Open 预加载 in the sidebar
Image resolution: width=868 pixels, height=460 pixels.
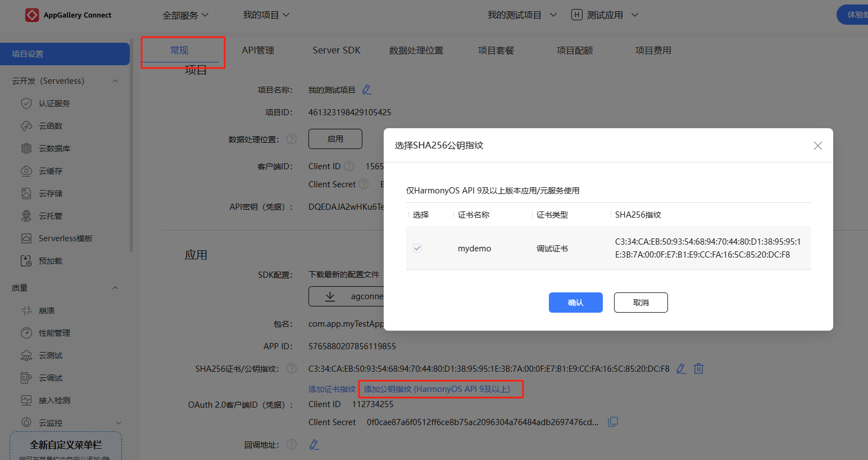[x=51, y=261]
